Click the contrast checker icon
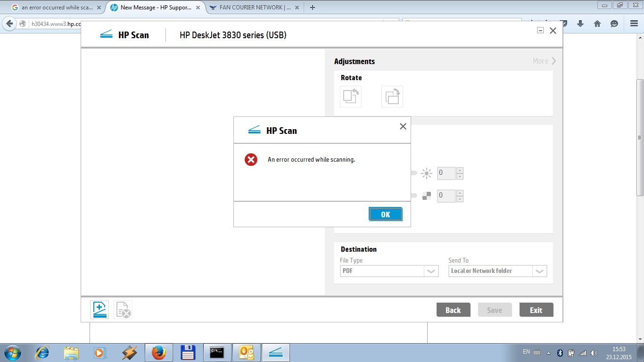This screenshot has height=362, width=644. pyautogui.click(x=427, y=196)
